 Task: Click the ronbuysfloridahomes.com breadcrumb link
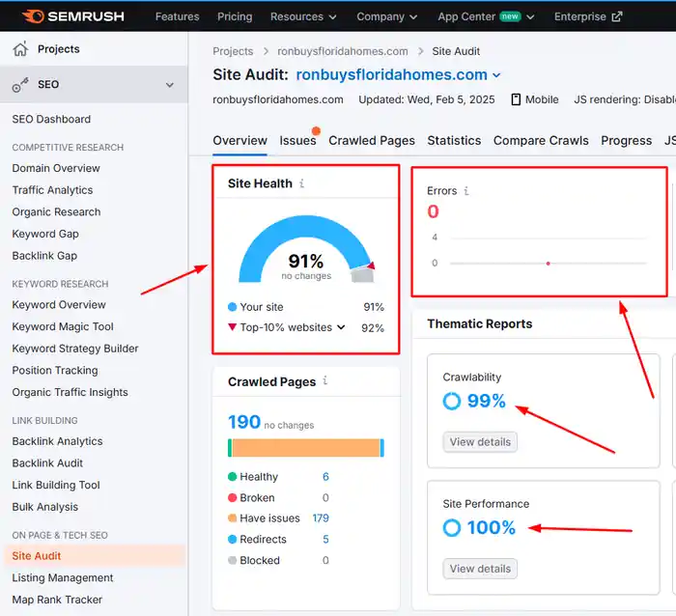(x=342, y=51)
